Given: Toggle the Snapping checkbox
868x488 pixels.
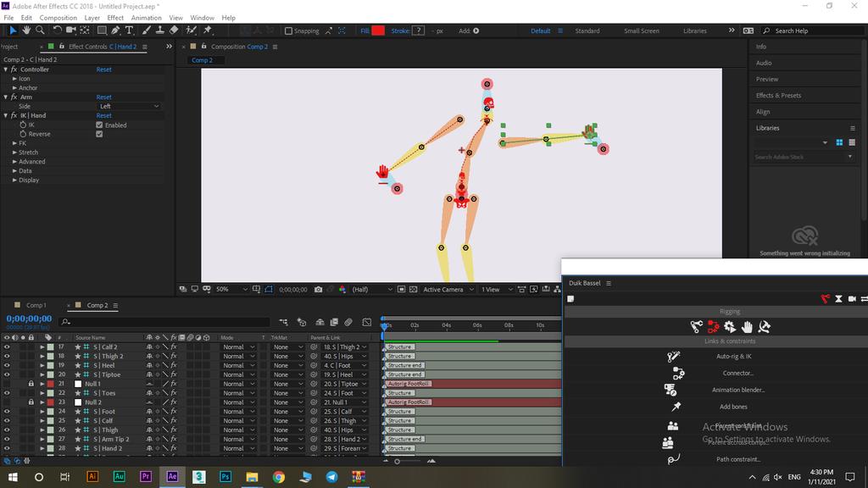Looking at the screenshot, I should click(288, 31).
